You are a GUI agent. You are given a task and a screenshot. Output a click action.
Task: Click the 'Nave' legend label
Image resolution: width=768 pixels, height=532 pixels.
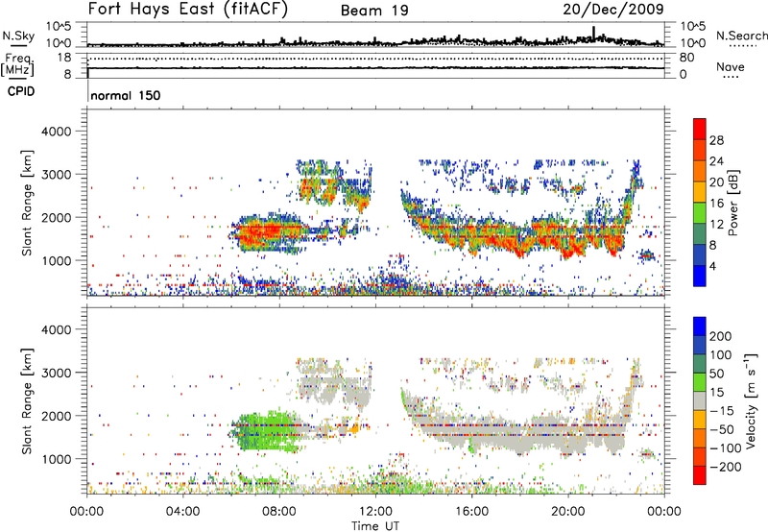pos(731,66)
